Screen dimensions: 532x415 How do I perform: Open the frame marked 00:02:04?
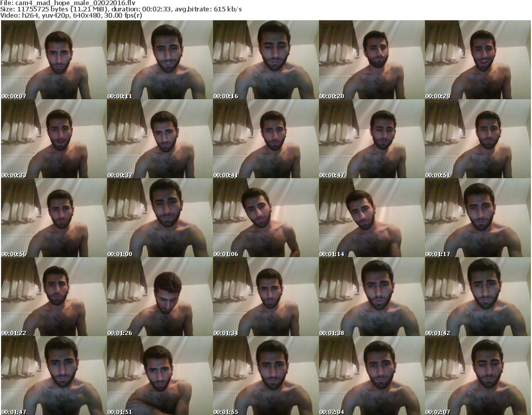pyautogui.click(x=371, y=376)
